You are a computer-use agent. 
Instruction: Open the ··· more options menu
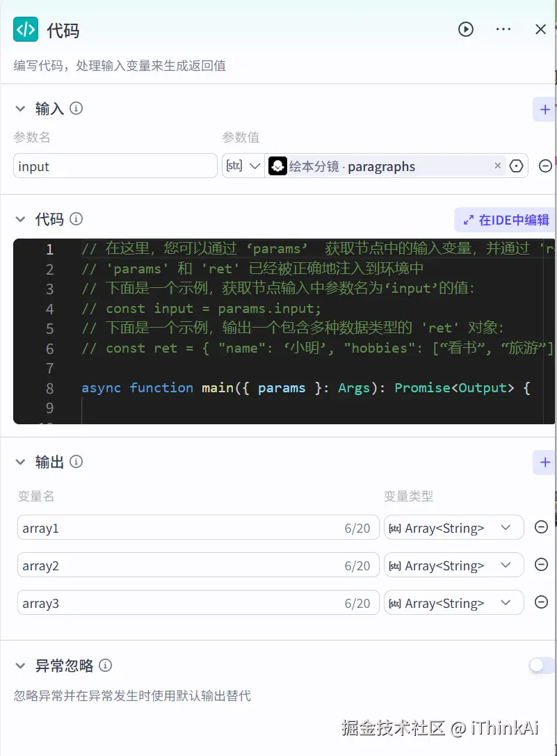point(503,29)
